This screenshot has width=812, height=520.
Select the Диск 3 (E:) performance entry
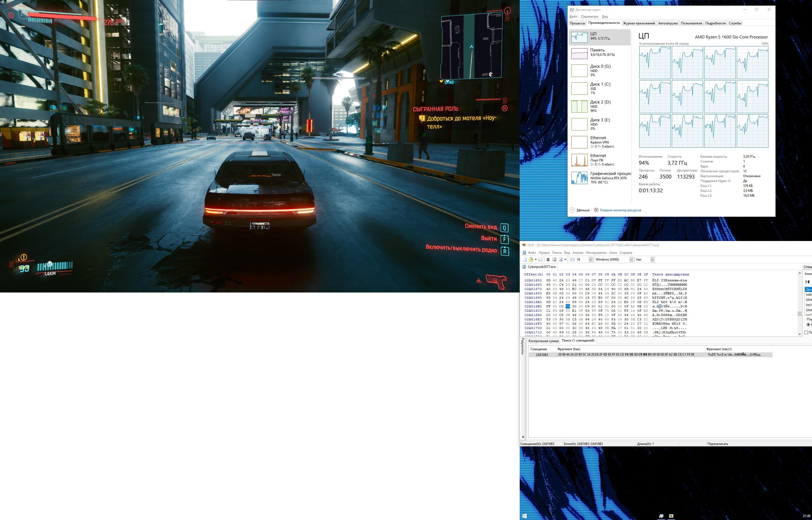point(600,124)
